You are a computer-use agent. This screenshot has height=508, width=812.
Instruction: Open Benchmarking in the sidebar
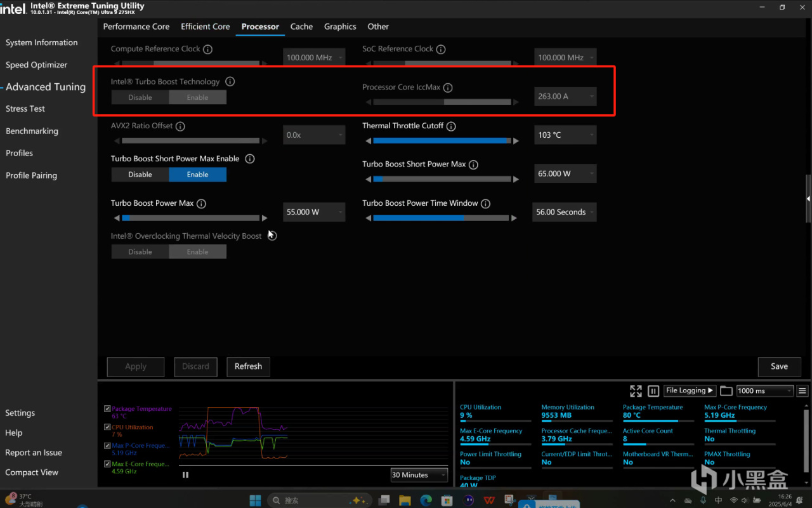tap(32, 131)
